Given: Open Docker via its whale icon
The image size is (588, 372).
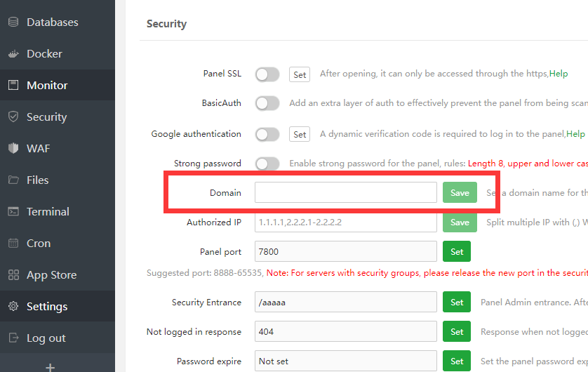Looking at the screenshot, I should coord(13,54).
